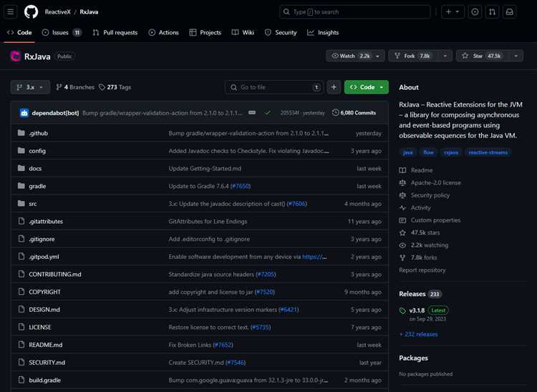Click the add file plus button
This screenshot has height=392, width=537.
click(x=334, y=87)
